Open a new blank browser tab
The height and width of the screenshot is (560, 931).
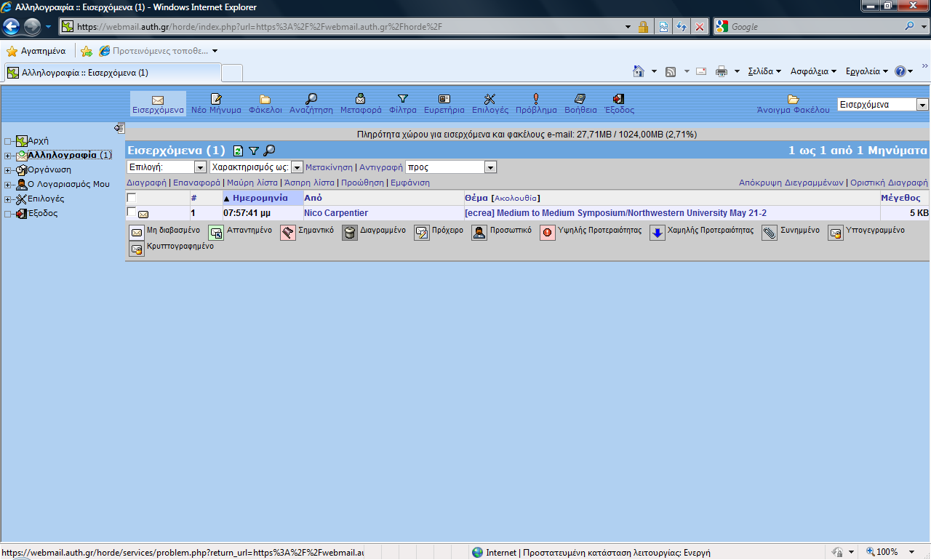pos(231,73)
